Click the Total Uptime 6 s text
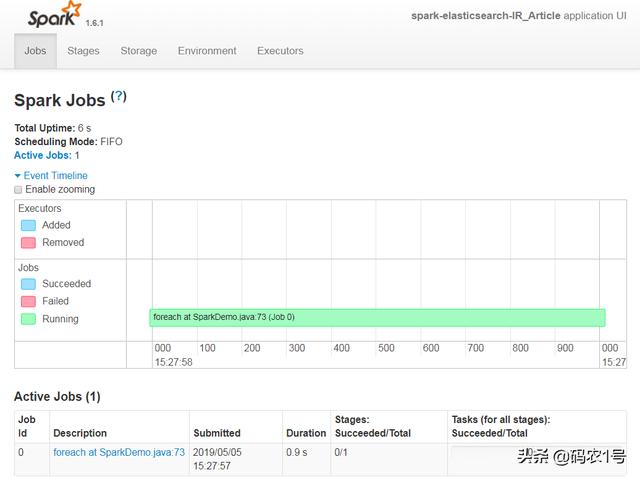 click(x=53, y=128)
